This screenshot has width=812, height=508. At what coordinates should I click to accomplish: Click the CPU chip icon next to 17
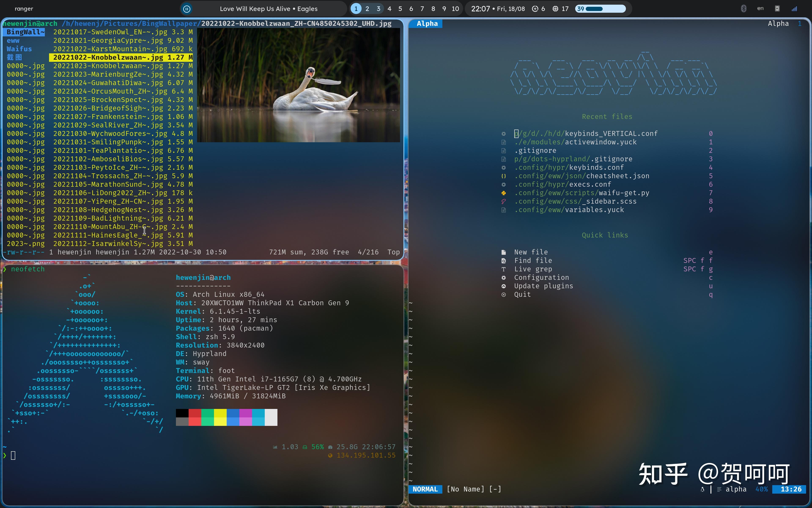555,9
